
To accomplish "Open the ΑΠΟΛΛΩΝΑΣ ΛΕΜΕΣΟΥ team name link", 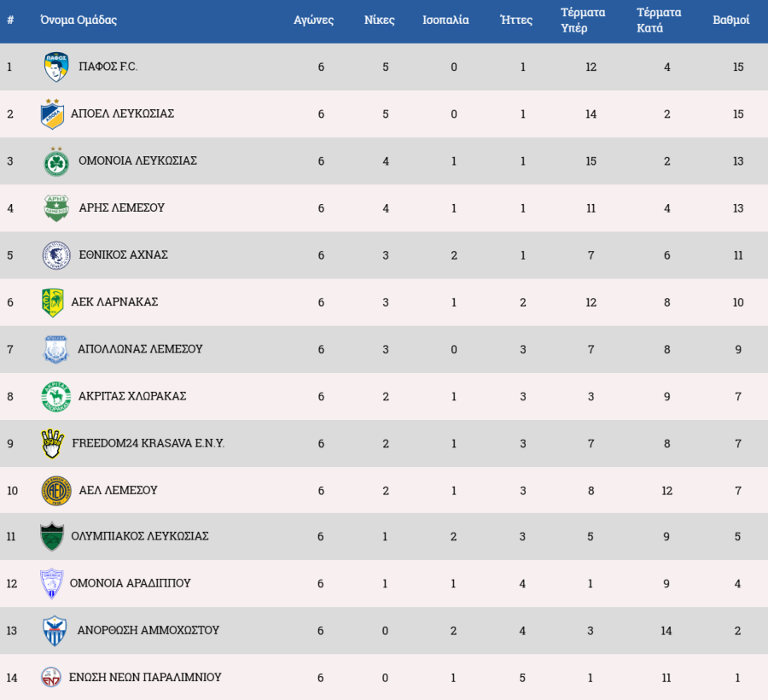I will [x=140, y=349].
